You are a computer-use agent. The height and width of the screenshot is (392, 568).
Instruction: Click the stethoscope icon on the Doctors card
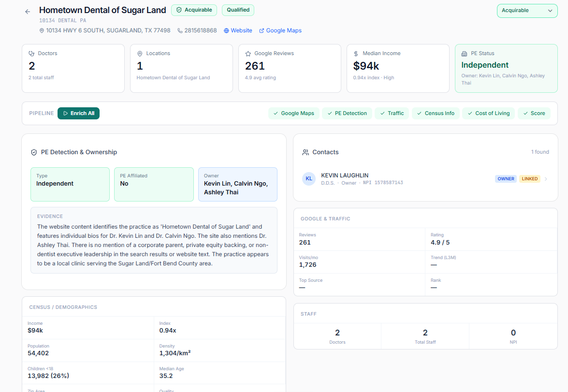pyautogui.click(x=31, y=53)
